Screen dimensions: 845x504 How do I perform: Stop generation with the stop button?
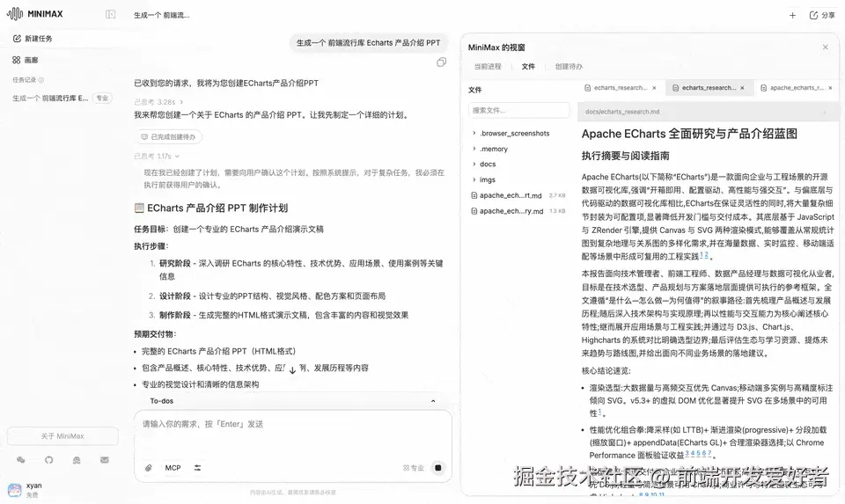point(438,468)
